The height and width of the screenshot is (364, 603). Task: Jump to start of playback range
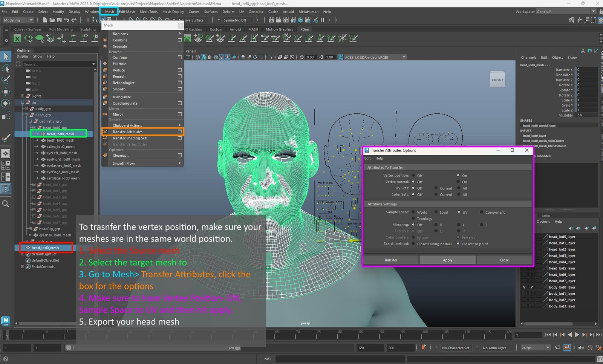pyautogui.click(x=548, y=335)
